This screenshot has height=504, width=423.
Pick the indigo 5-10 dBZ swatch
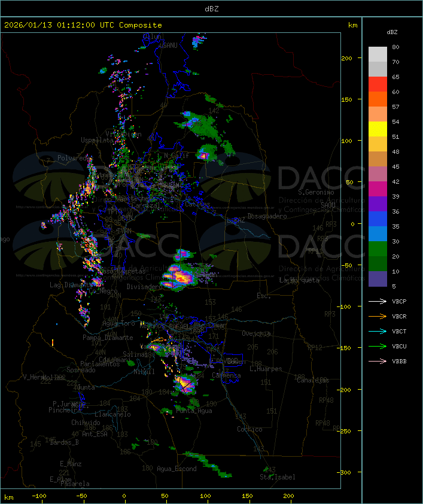[x=378, y=279]
